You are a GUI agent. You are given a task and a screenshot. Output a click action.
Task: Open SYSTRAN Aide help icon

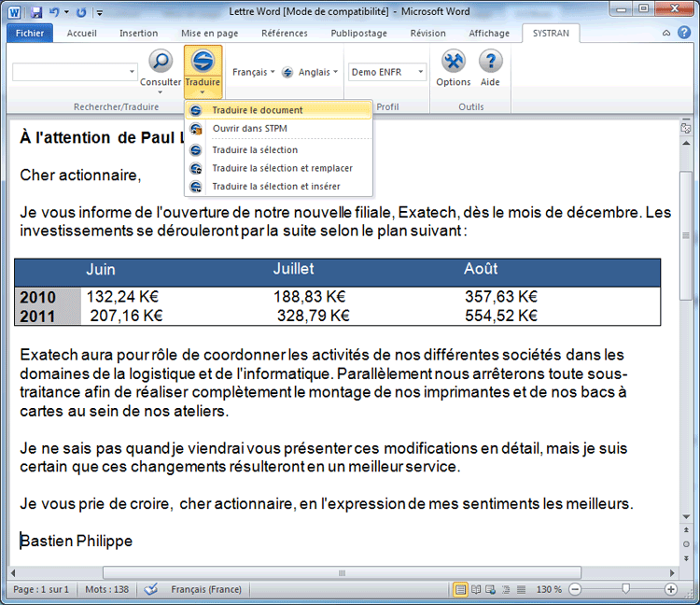(490, 68)
